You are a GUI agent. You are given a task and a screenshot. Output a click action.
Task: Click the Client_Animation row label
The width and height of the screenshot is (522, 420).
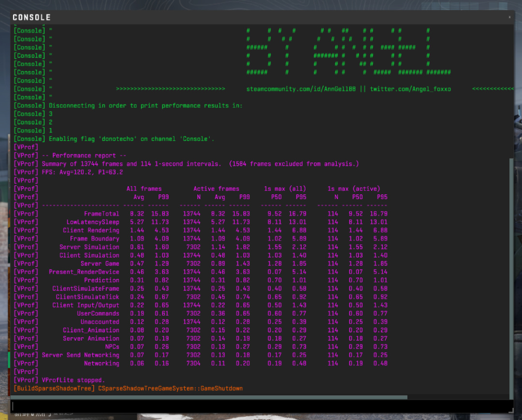(91, 330)
